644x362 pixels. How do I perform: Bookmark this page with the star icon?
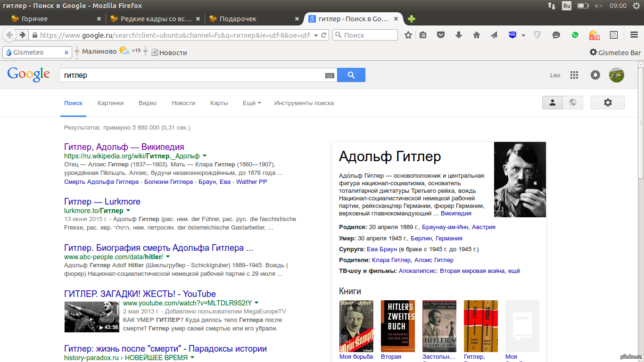coord(408,35)
